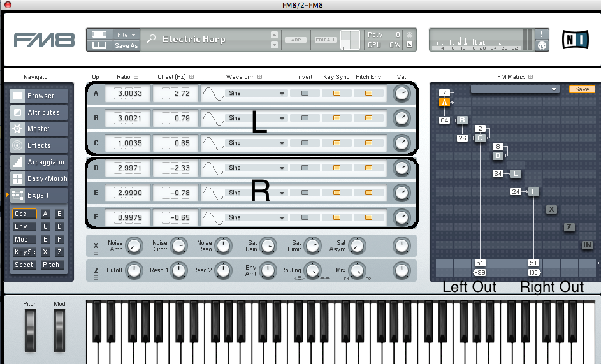Viewport: 601px width, 364px height.
Task: Open operator F waveform dropdown
Action: 256,217
